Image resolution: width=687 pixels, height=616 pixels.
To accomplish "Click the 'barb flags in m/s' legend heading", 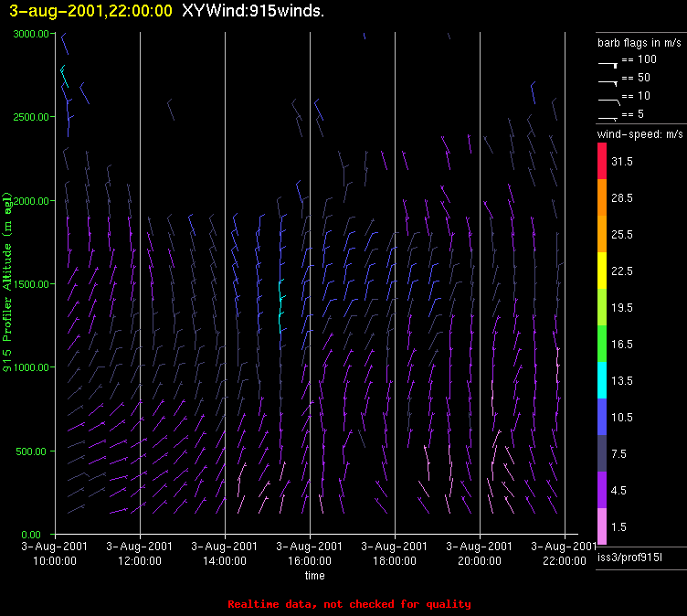I will (x=639, y=43).
